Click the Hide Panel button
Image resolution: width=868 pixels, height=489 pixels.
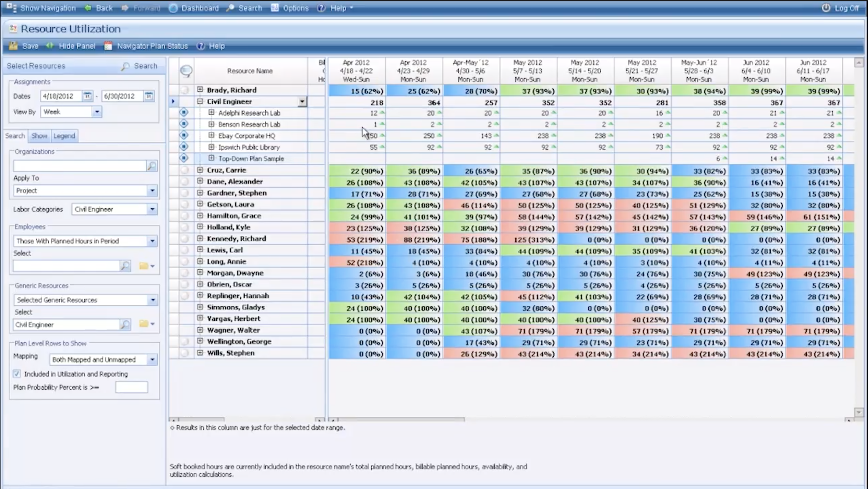[x=72, y=46]
